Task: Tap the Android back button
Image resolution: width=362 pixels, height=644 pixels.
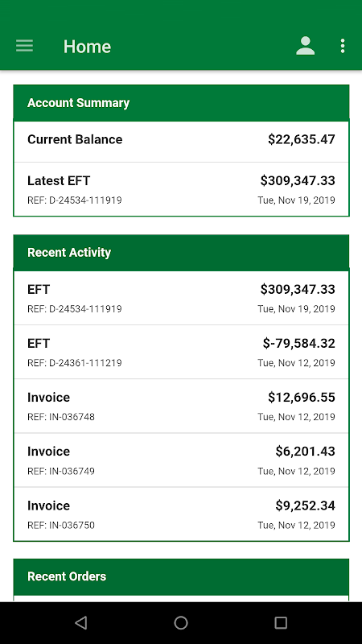Action: pyautogui.click(x=81, y=622)
